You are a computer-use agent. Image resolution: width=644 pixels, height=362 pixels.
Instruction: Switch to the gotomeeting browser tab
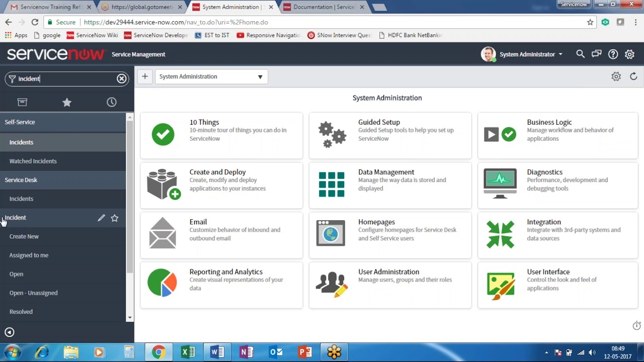(142, 7)
